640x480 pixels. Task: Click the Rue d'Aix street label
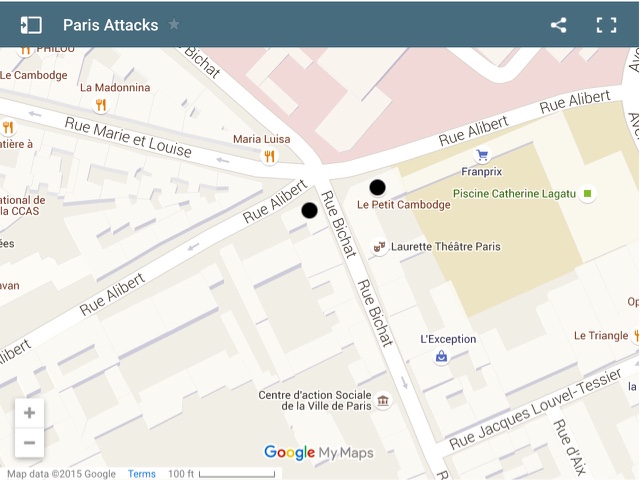(x=570, y=447)
